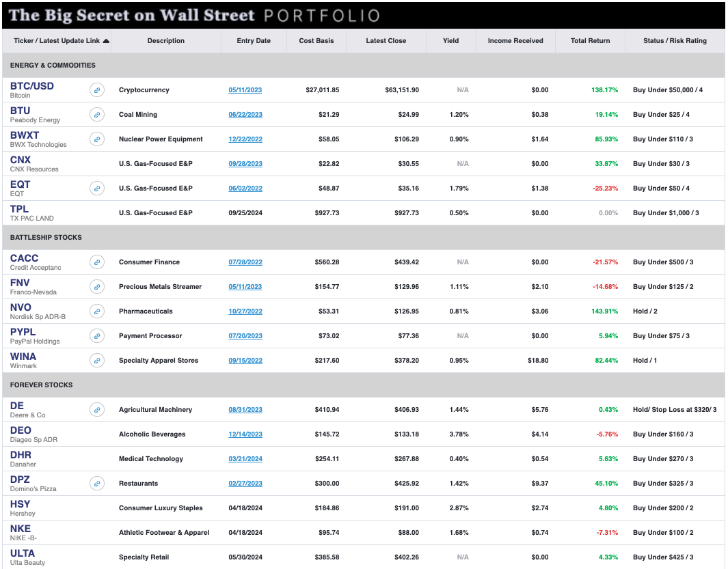This screenshot has height=569, width=728.
Task: Click the BTC/USD ticker symbol
Action: (32, 86)
